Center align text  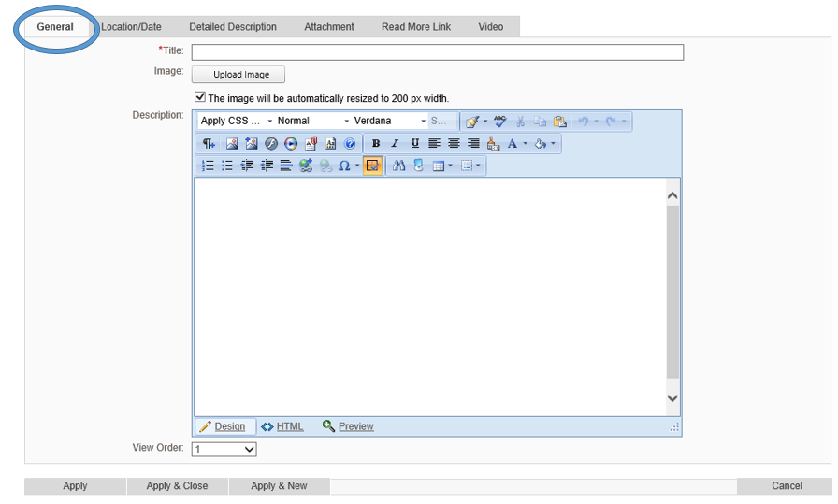click(454, 143)
